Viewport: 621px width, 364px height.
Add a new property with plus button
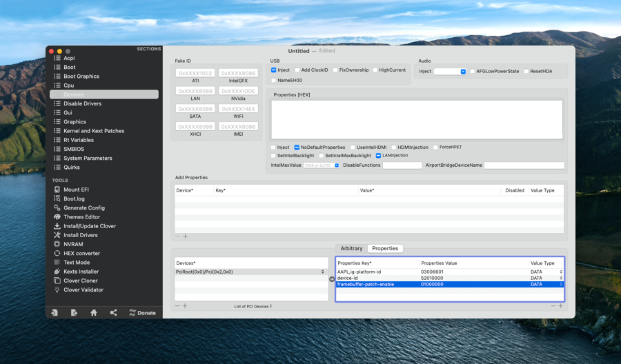[560, 306]
